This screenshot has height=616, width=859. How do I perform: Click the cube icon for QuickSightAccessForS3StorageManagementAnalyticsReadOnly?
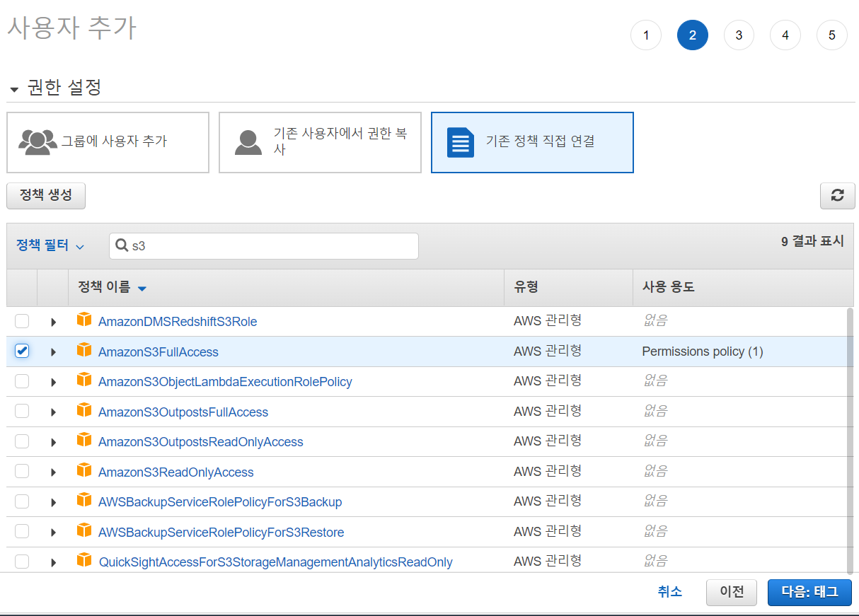[x=84, y=560]
